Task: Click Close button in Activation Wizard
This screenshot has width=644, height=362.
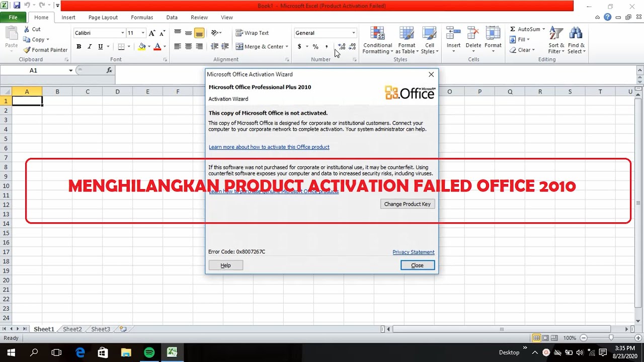Action: (418, 265)
